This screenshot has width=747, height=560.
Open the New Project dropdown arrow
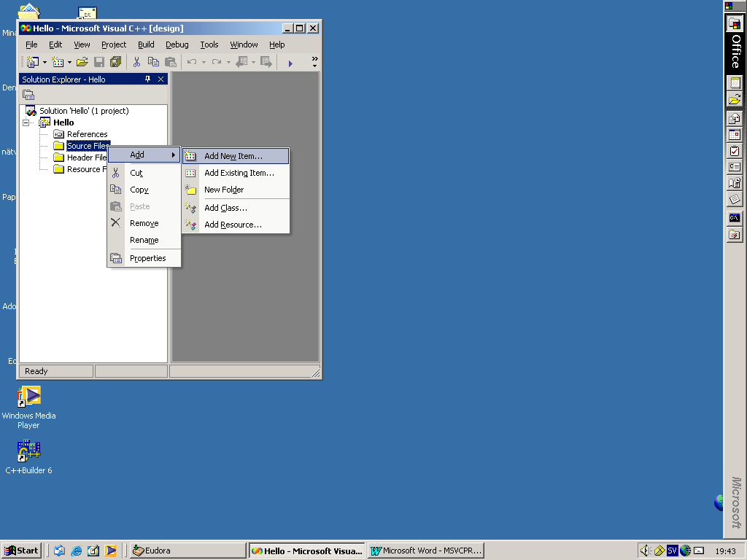(44, 63)
